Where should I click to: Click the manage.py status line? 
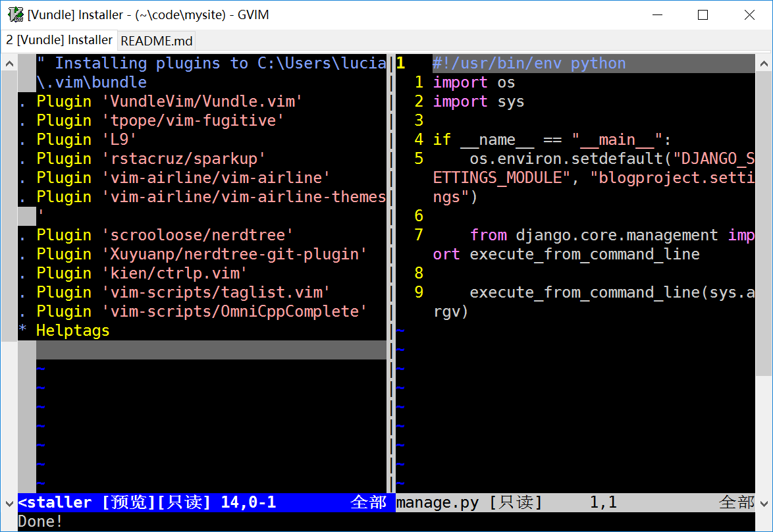point(575,502)
